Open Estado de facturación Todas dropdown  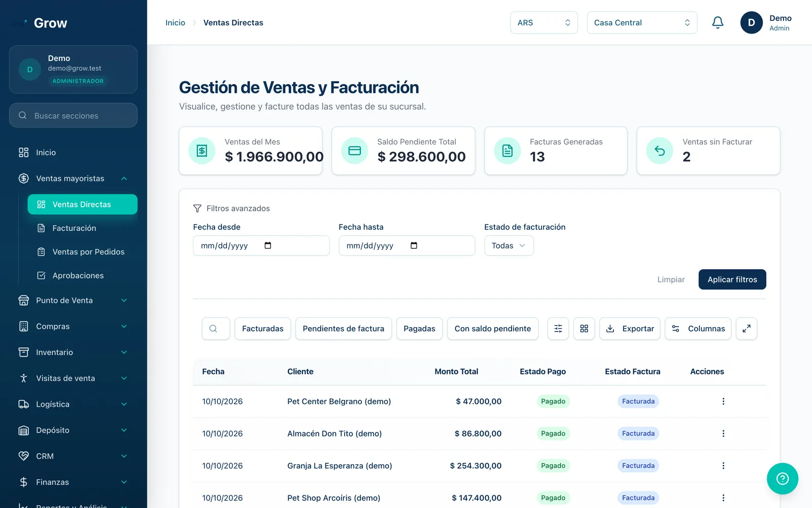click(509, 245)
